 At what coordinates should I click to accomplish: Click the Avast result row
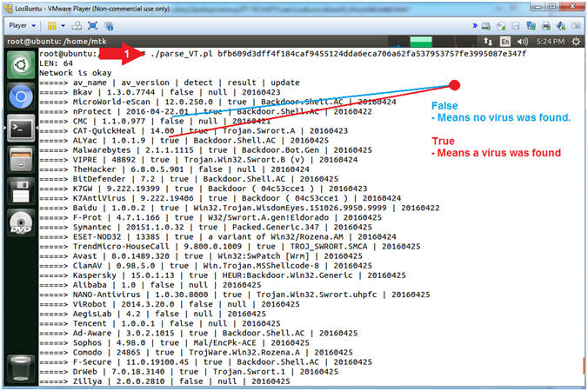point(201,256)
